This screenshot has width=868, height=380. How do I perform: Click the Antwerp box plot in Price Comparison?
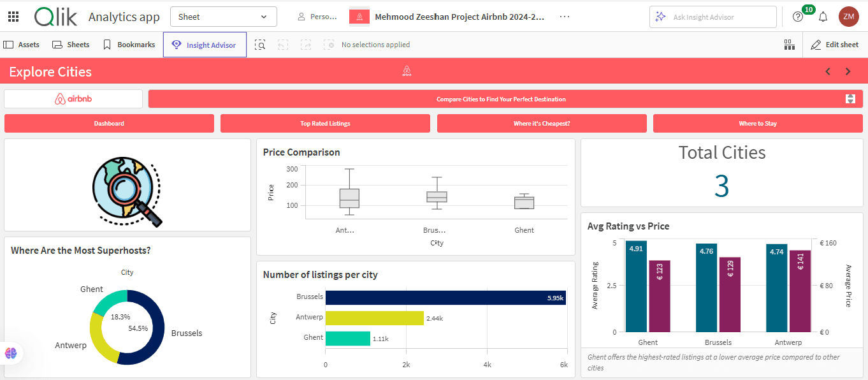coord(349,198)
